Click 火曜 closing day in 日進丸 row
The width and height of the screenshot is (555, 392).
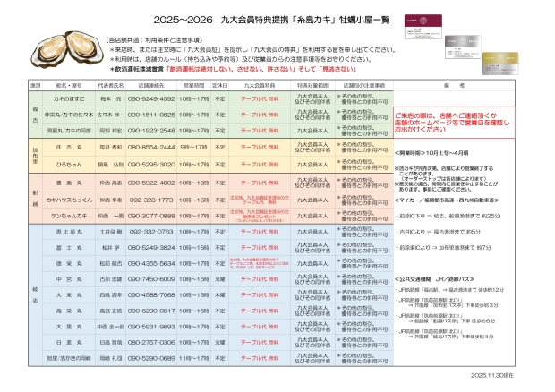220,342
